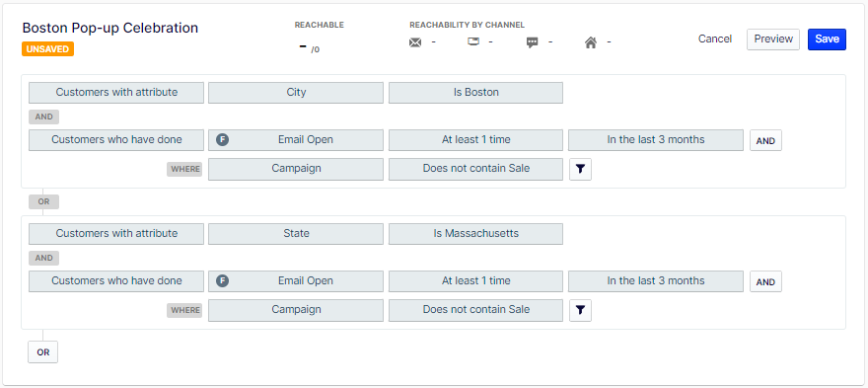Preview the segment
This screenshot has height=388, width=868.
pos(772,39)
